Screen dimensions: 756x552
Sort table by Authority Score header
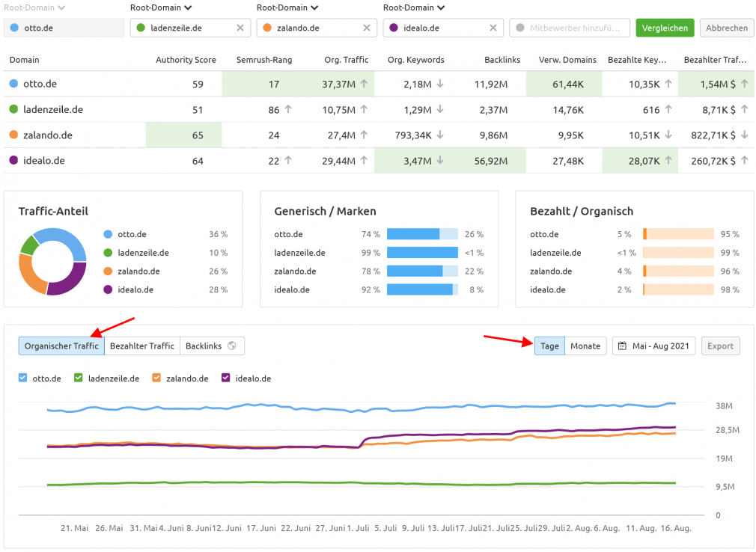[x=186, y=60]
